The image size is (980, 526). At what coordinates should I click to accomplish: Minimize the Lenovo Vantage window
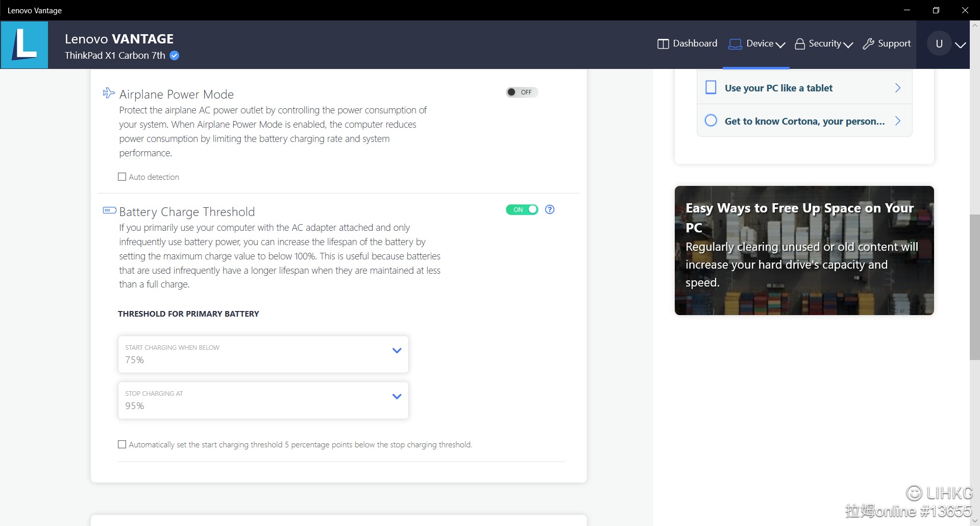pyautogui.click(x=907, y=10)
